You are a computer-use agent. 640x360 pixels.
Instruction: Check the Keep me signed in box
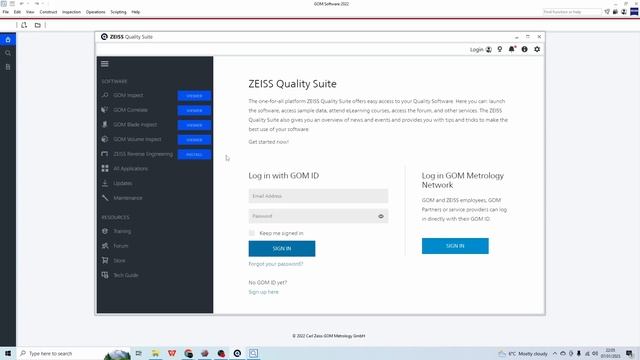tap(252, 233)
